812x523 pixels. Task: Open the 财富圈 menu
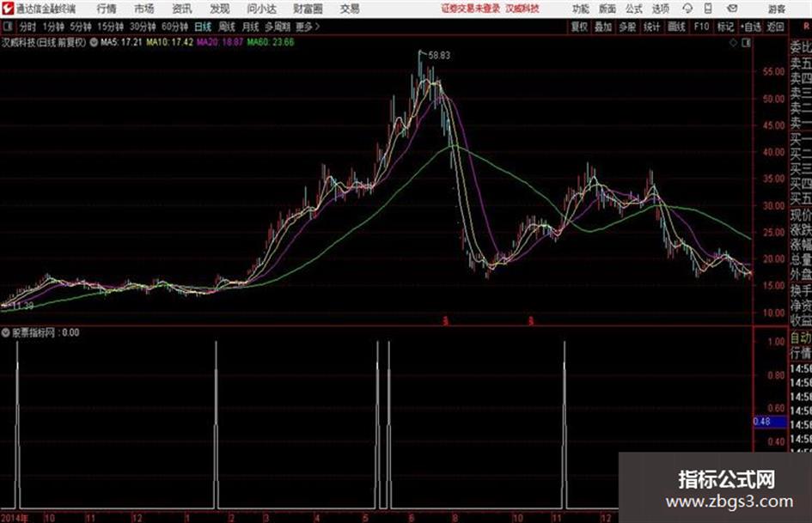tap(308, 9)
